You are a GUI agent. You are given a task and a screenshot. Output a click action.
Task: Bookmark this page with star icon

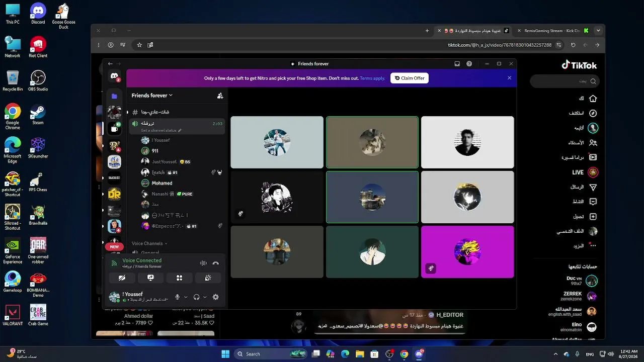139,45
